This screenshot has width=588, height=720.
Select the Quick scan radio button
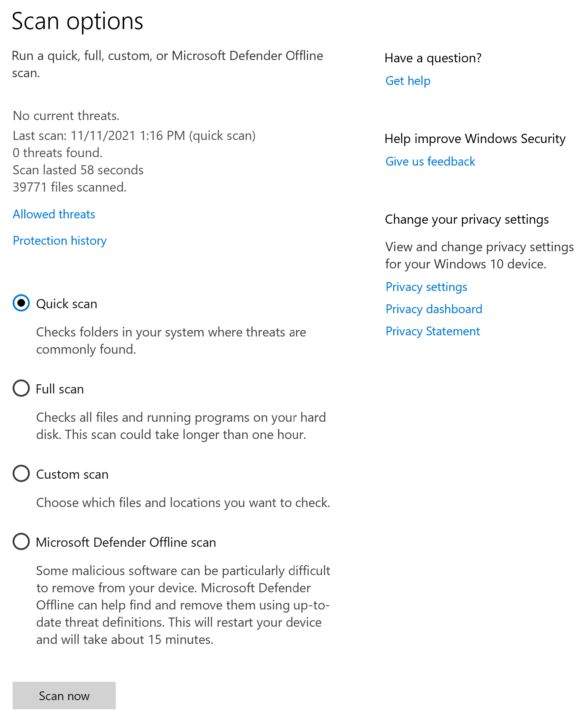click(21, 303)
